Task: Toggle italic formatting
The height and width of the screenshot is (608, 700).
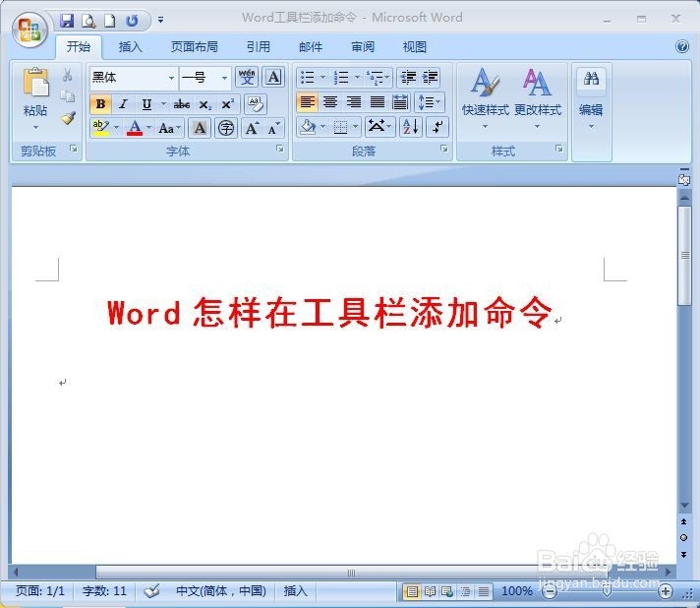Action: [x=123, y=104]
